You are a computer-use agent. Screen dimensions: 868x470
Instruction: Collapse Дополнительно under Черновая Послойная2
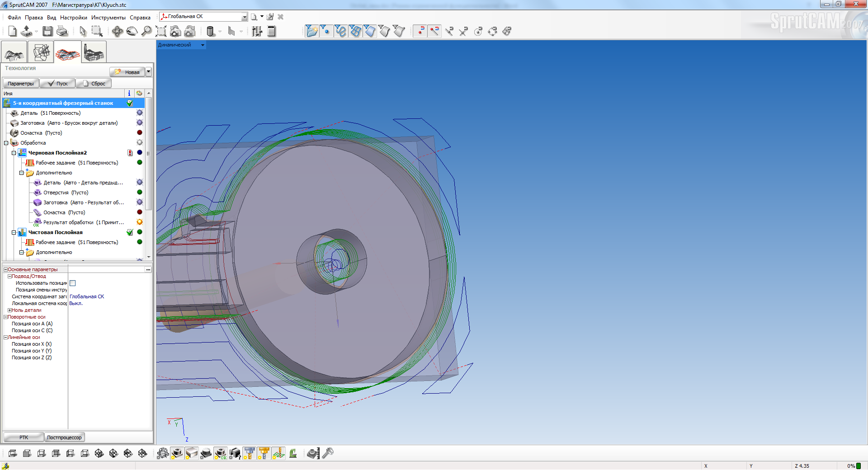coord(22,173)
